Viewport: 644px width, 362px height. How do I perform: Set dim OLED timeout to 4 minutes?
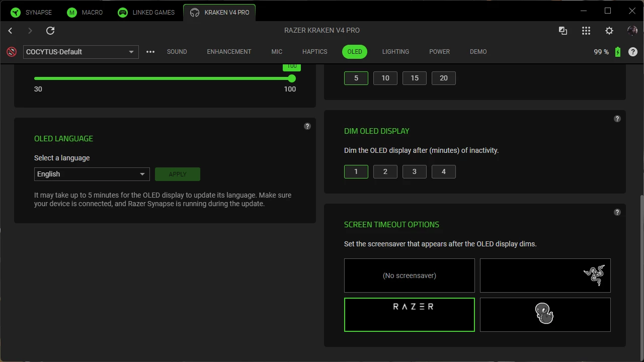[x=444, y=171]
